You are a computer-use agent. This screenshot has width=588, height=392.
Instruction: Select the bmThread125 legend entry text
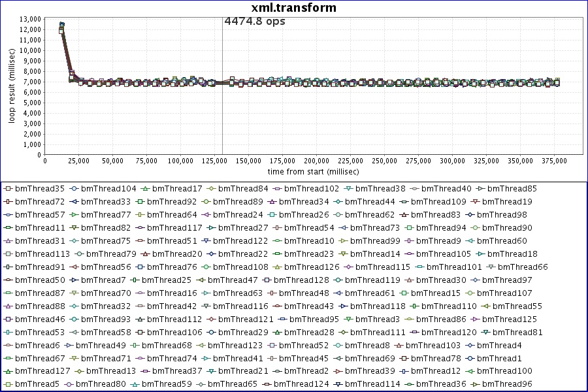click(x=512, y=319)
